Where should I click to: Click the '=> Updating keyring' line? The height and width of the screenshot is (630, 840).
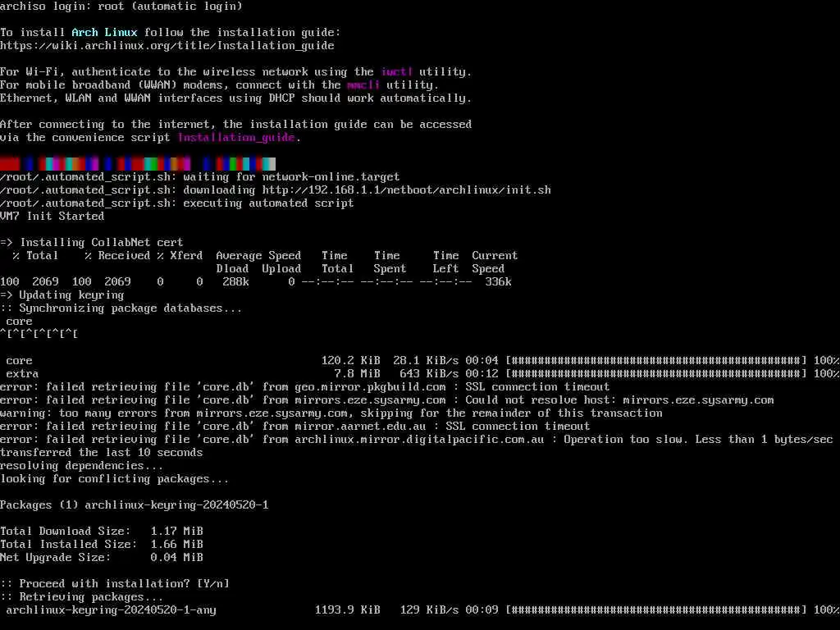coord(62,294)
